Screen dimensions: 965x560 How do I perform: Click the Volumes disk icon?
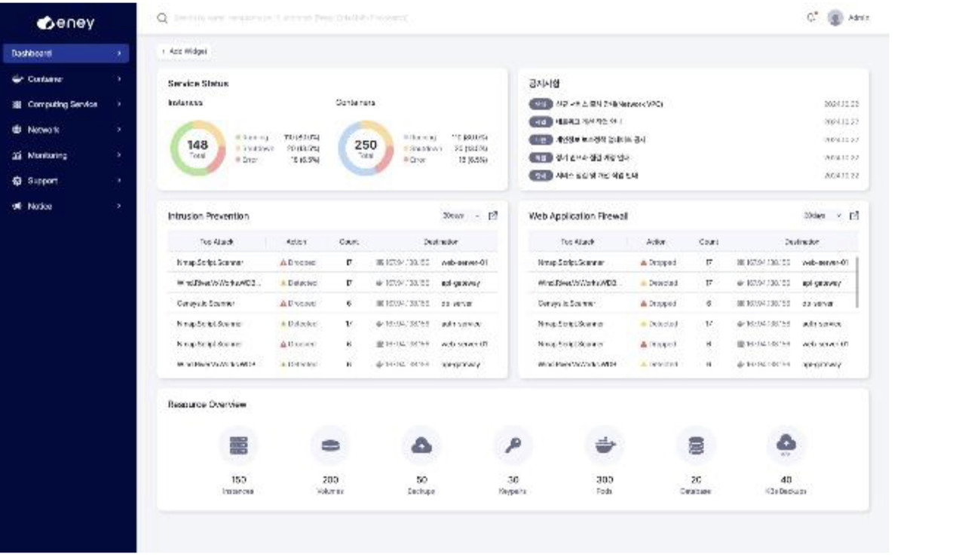(x=330, y=445)
